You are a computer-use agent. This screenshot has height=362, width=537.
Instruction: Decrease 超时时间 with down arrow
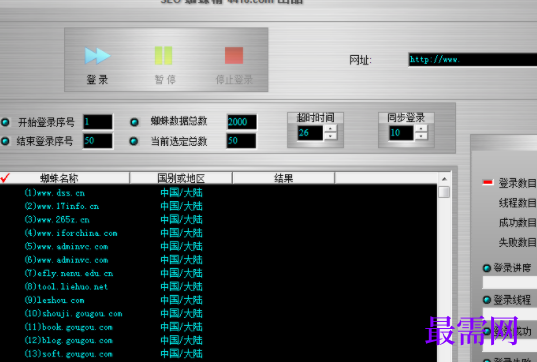click(330, 136)
